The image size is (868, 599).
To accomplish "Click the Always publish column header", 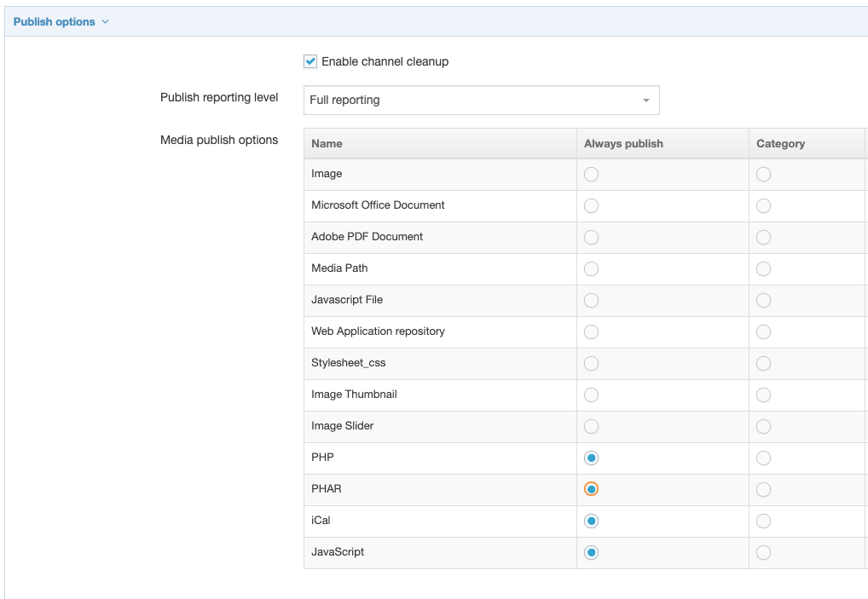I will pos(622,143).
